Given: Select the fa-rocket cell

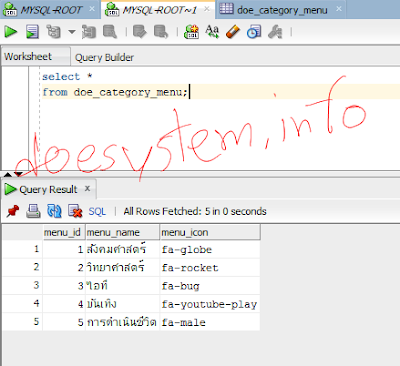Looking at the screenshot, I should 210,267.
